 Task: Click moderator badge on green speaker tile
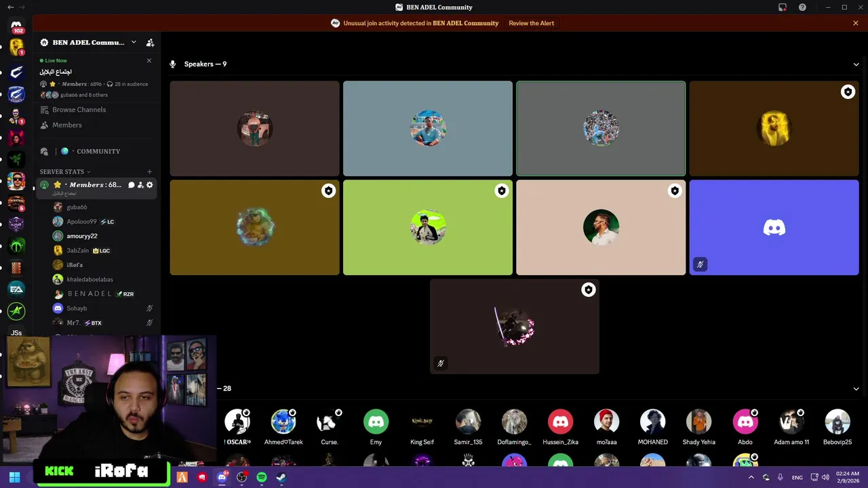501,191
